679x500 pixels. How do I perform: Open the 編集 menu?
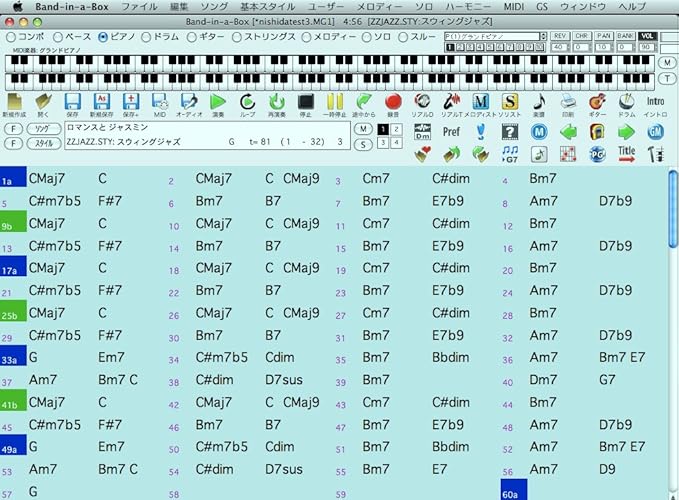[x=179, y=7]
